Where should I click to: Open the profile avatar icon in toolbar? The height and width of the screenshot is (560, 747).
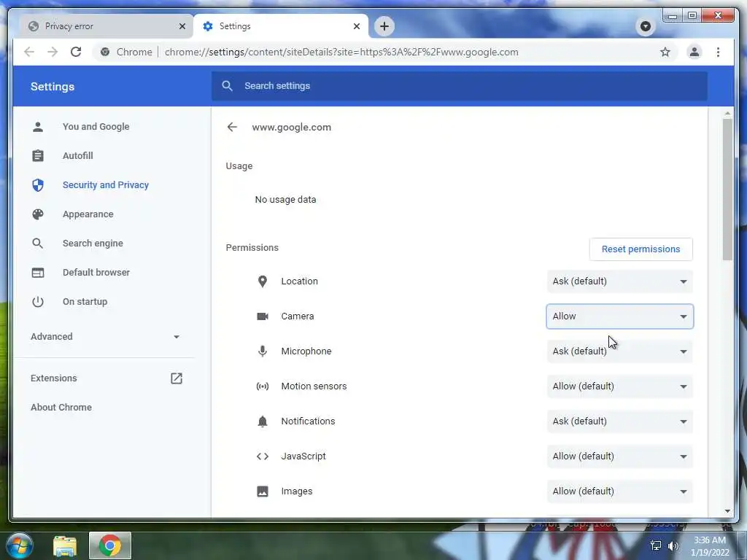(x=694, y=52)
